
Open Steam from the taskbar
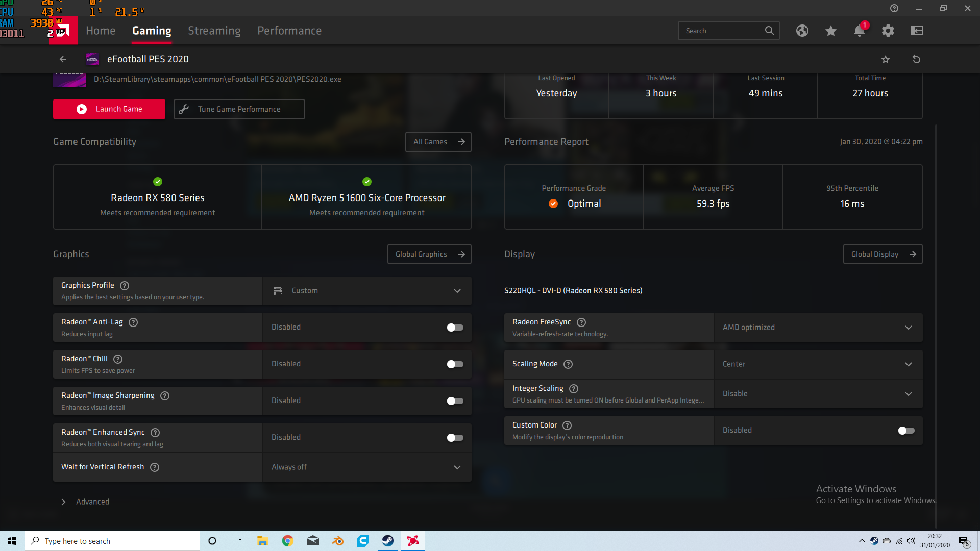388,541
